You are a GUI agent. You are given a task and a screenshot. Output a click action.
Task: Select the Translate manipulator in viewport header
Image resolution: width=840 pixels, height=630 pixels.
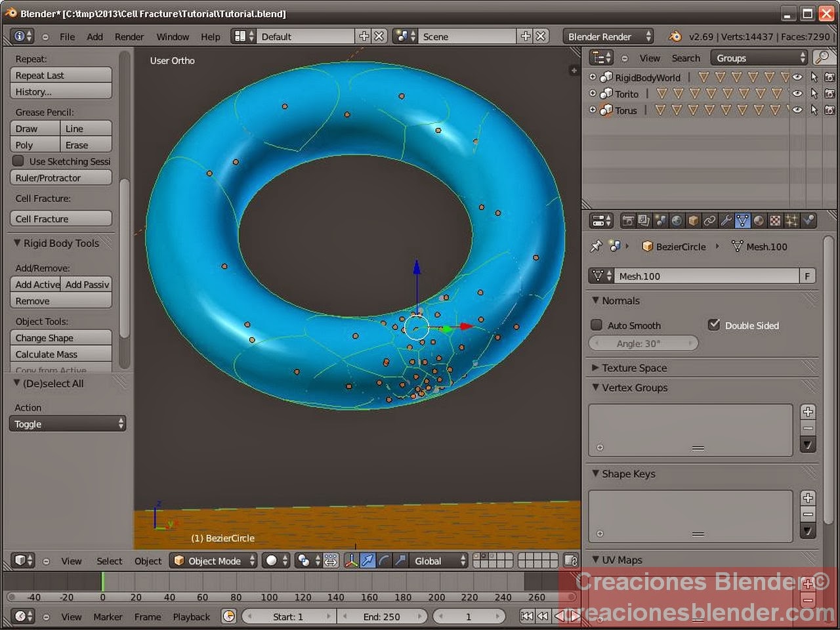367,560
